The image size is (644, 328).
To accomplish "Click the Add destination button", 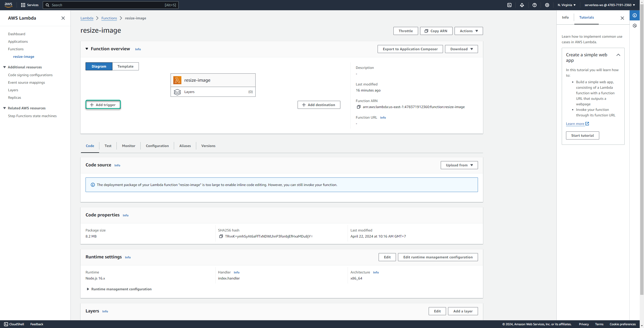I will 319,105.
